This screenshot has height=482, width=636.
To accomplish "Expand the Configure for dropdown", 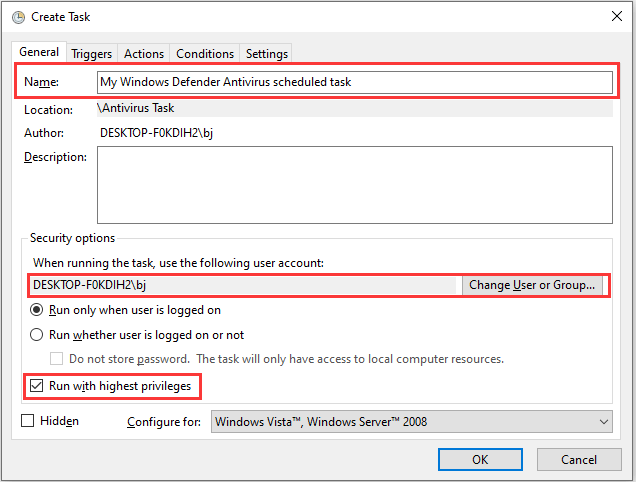I will click(411, 422).
